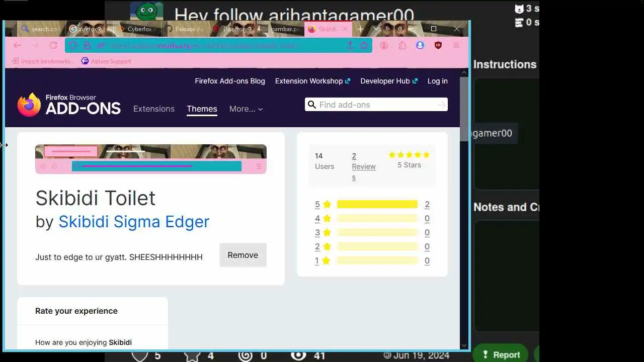This screenshot has width=644, height=362.
Task: Click the 4 star rating bar
Action: point(377,218)
